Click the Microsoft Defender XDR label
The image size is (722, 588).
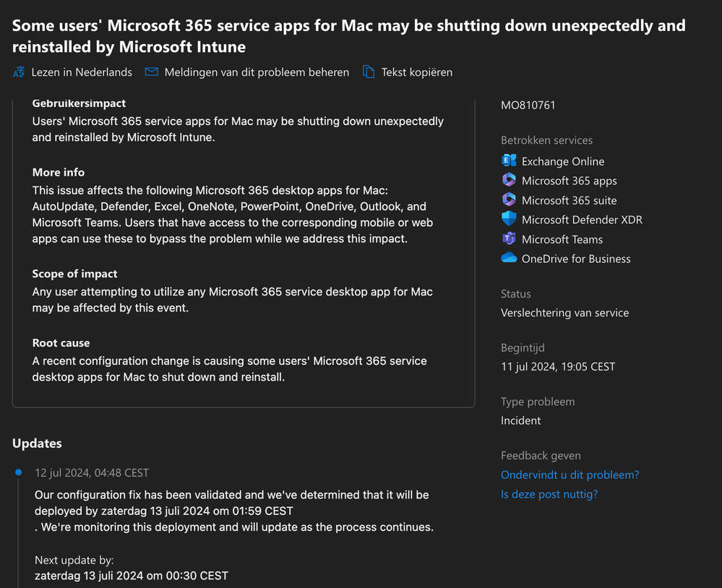pos(582,220)
